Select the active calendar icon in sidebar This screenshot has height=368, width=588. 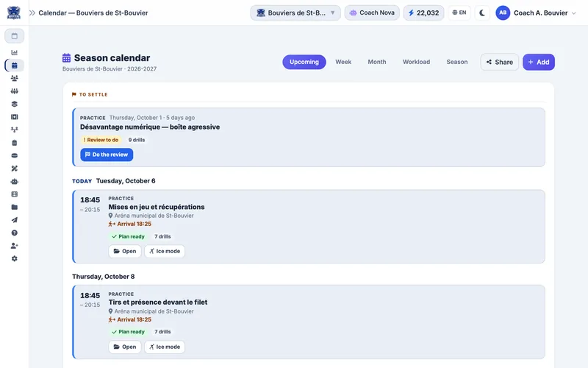pos(14,66)
